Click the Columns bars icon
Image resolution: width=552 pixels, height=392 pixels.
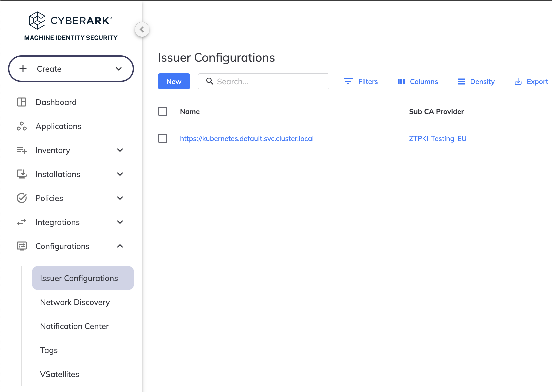click(x=401, y=81)
